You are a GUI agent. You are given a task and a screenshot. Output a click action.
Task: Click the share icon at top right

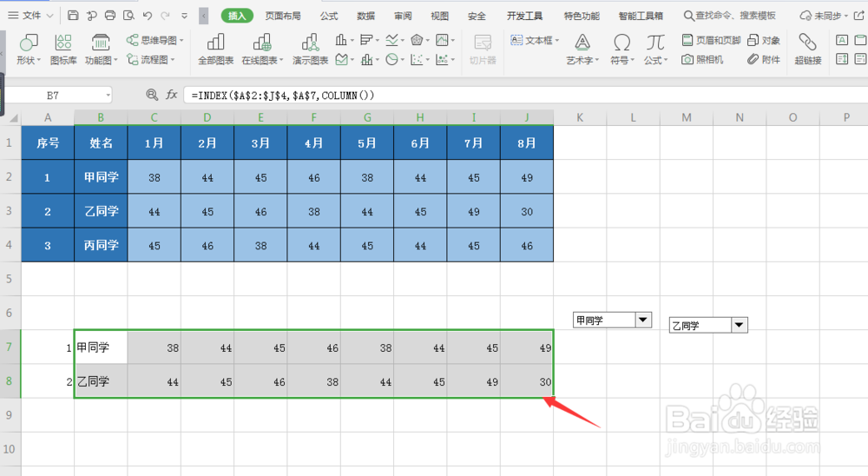point(859,16)
